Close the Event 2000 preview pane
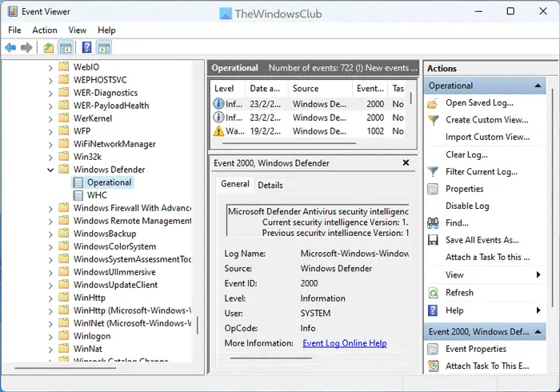 point(406,162)
